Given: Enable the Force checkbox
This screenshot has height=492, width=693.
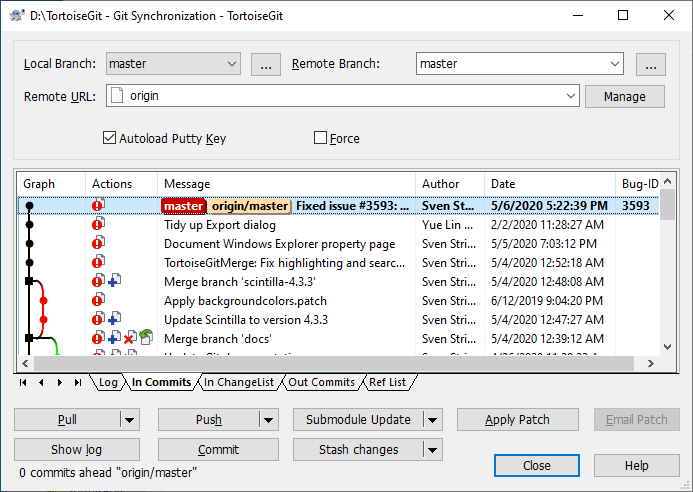Looking at the screenshot, I should 321,138.
